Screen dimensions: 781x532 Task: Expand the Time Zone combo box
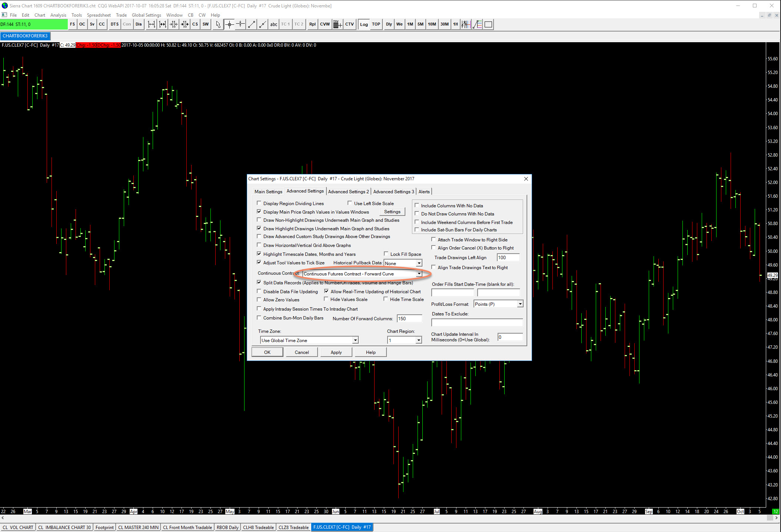[x=355, y=340]
